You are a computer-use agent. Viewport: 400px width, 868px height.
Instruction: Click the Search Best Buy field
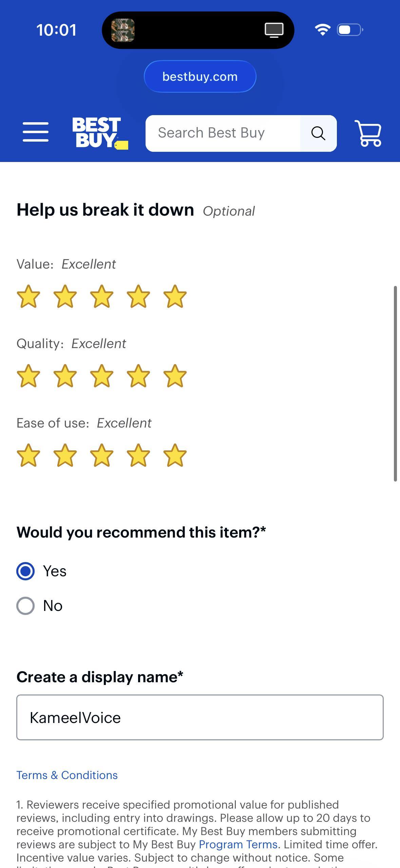(221, 133)
